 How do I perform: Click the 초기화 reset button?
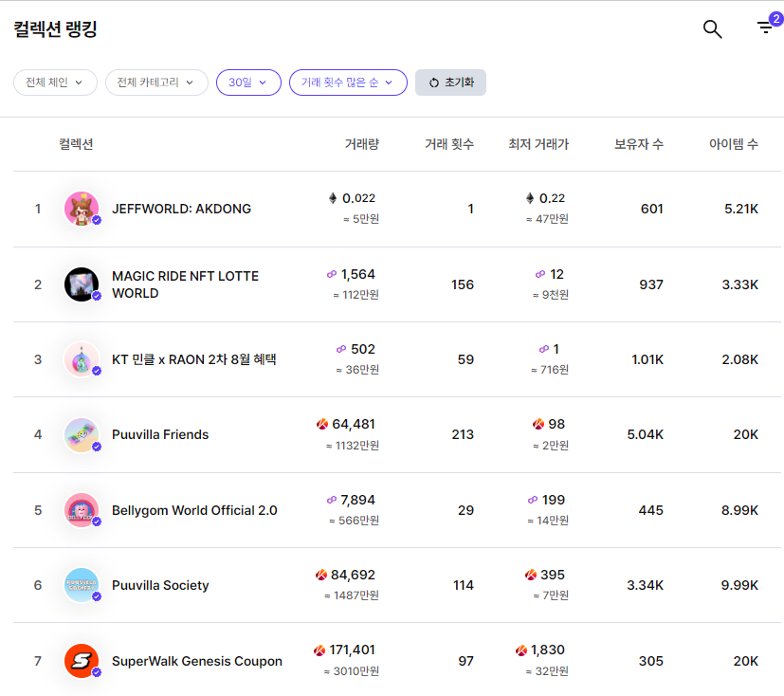[x=450, y=82]
